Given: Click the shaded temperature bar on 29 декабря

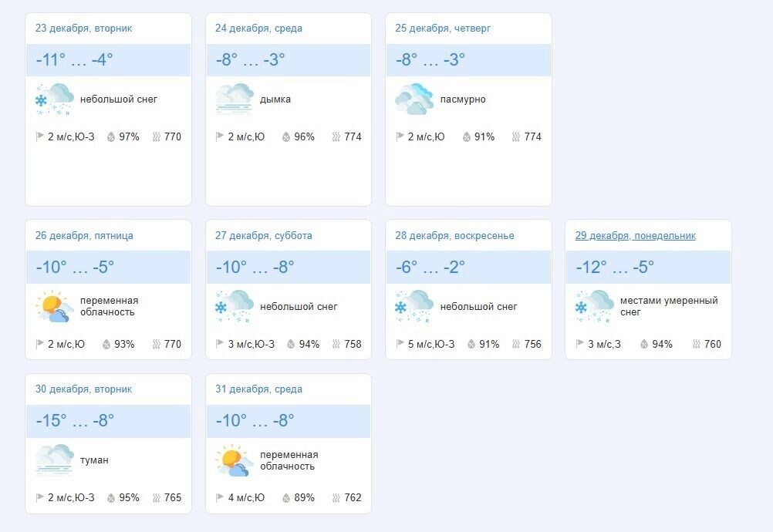Looking at the screenshot, I should point(648,266).
